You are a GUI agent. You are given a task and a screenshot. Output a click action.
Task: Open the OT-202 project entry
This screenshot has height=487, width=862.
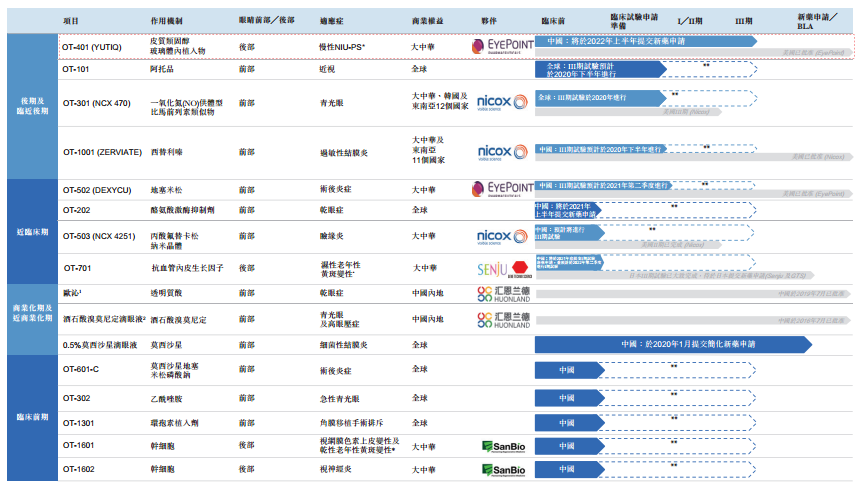tap(76, 211)
